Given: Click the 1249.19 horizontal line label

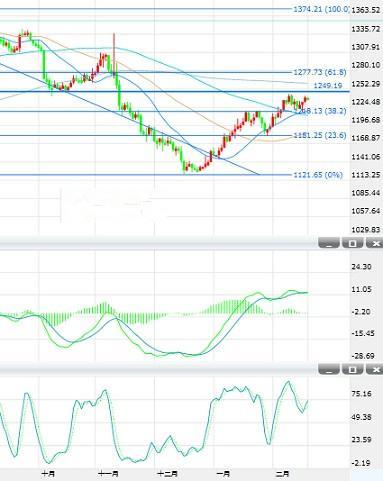Looking at the screenshot, I should coord(328,86).
